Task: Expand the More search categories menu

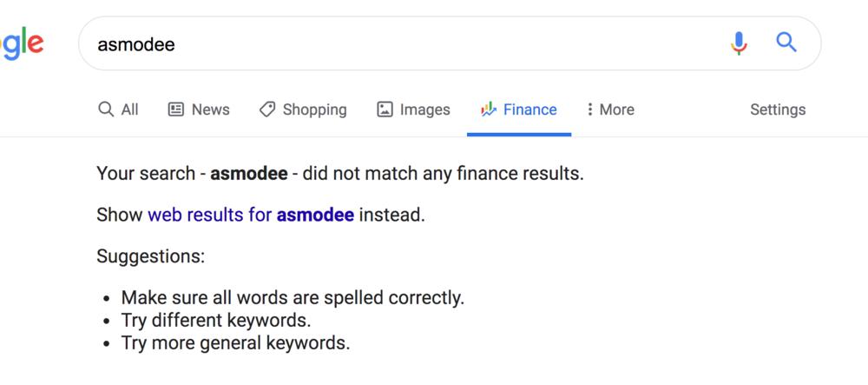Action: pos(616,110)
